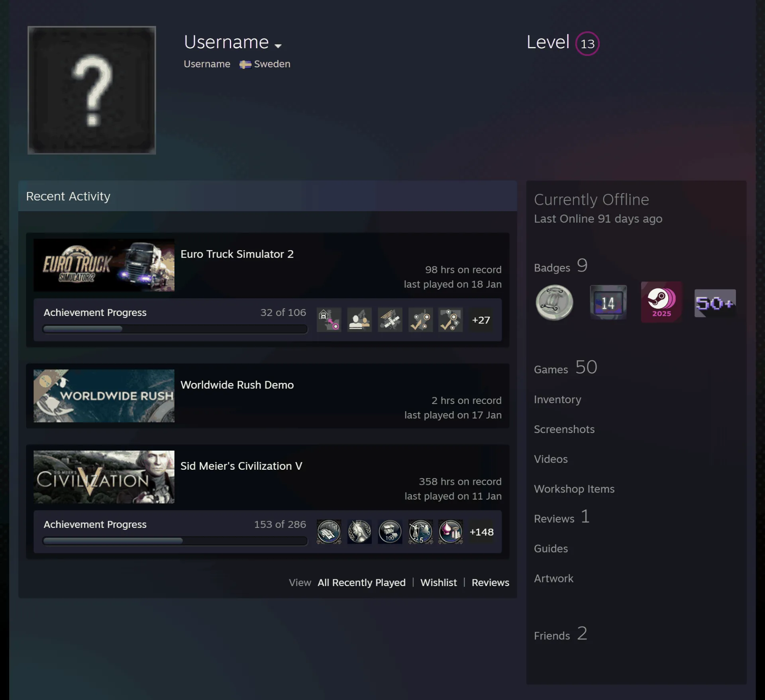Open the Games 50 link

565,367
